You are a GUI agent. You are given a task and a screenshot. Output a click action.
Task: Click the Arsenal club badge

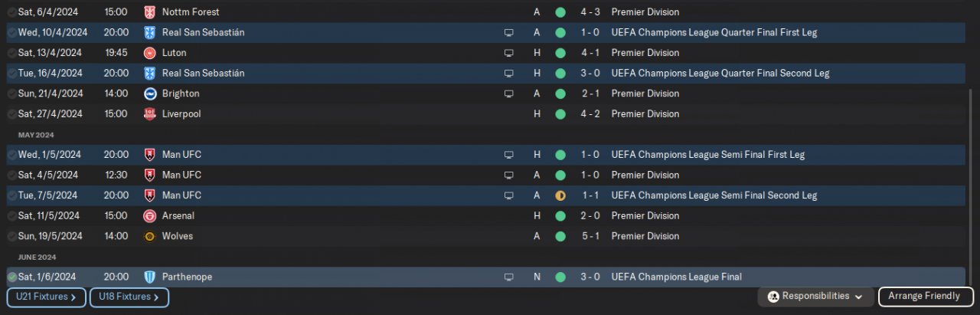tap(149, 216)
